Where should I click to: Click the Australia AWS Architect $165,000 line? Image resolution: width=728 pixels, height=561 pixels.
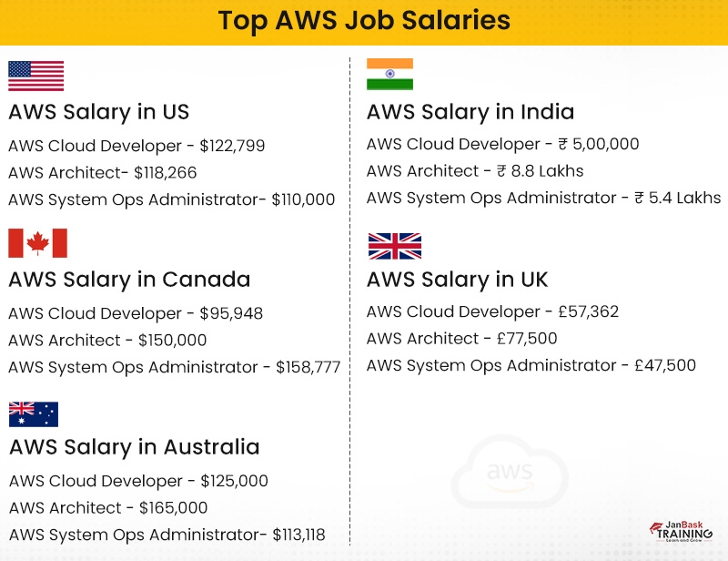pos(108,508)
